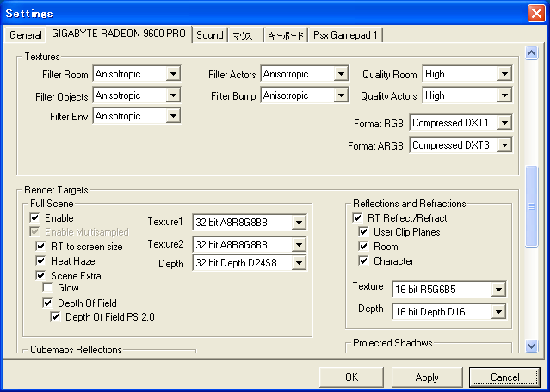
Task: Enable the Glow checkbox
Action: [49, 289]
